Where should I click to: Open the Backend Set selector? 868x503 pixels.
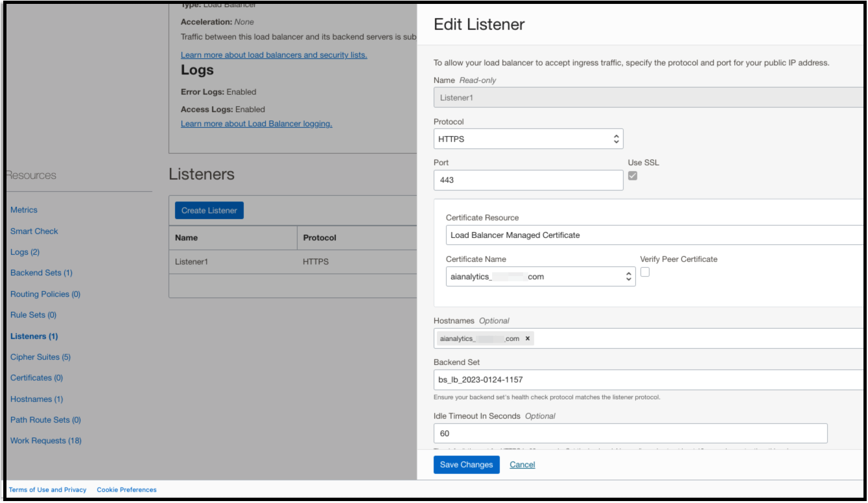pos(648,380)
